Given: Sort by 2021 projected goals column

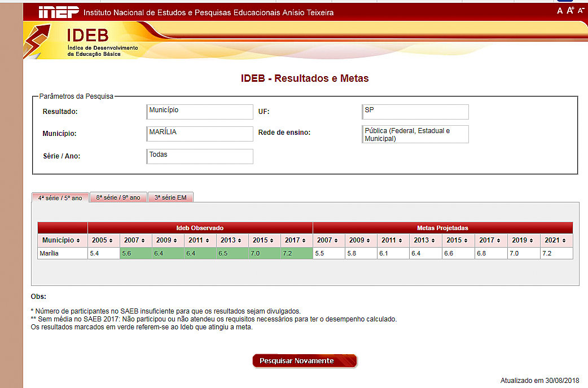Looking at the screenshot, I should pyautogui.click(x=556, y=240).
